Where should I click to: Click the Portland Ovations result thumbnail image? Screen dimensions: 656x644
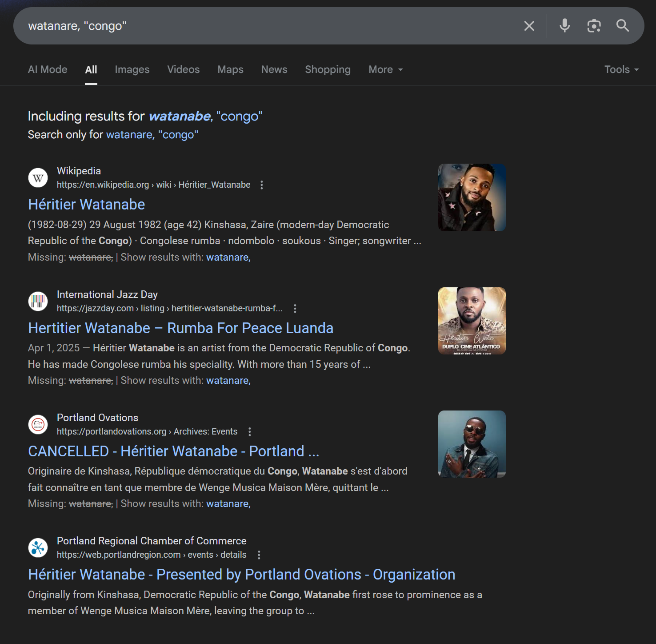tap(472, 444)
